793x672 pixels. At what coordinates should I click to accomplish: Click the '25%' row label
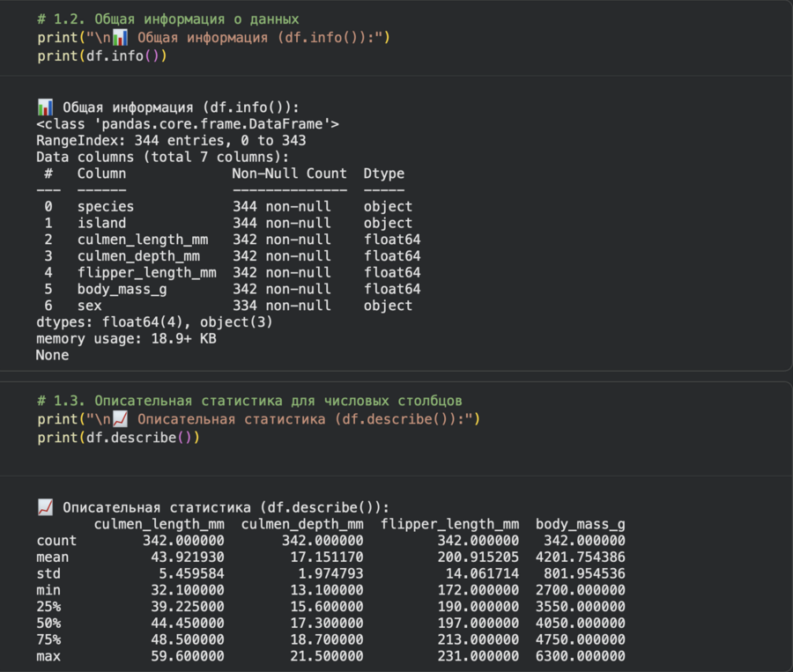click(x=48, y=607)
